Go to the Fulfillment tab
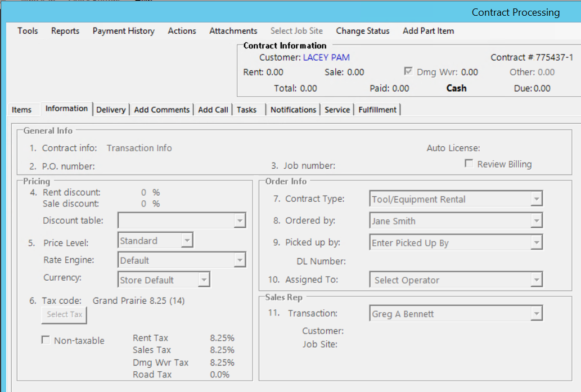 (x=377, y=110)
